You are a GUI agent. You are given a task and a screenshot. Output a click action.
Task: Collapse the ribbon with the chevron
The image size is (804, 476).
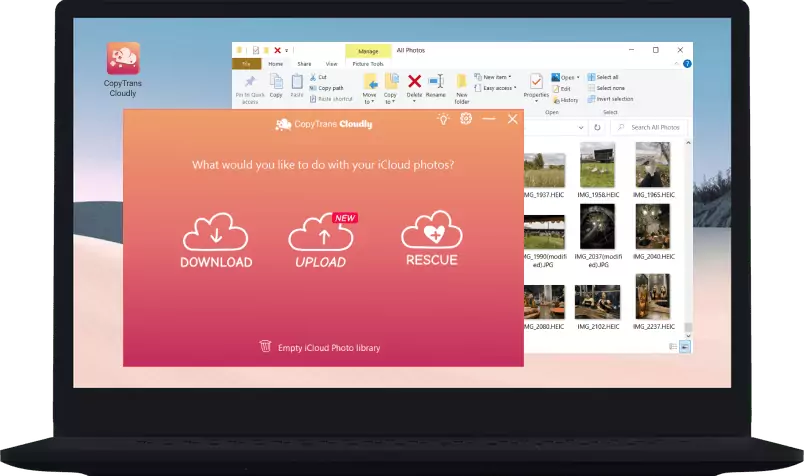click(676, 64)
